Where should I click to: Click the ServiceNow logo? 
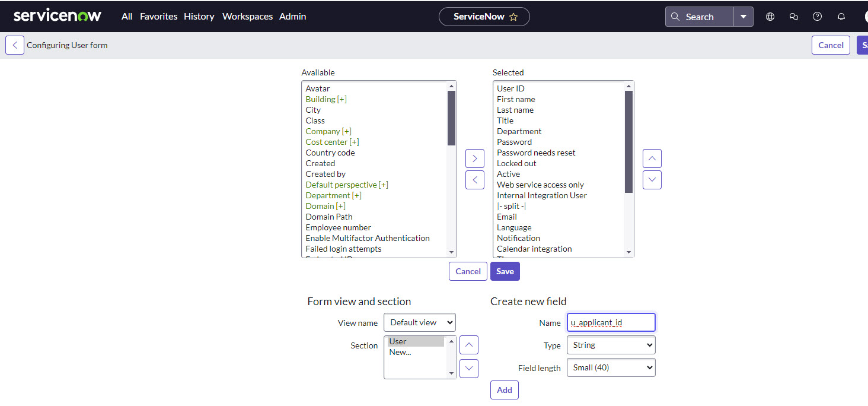58,16
